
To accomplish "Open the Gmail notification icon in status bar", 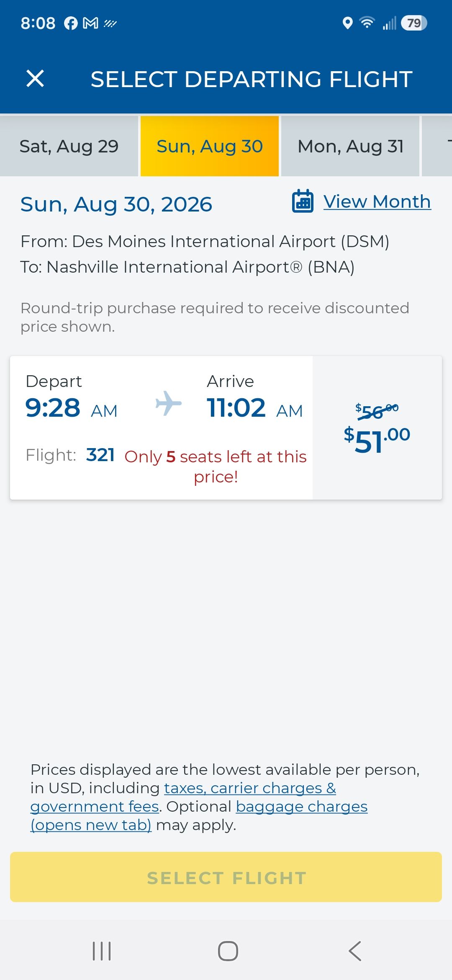I will (91, 23).
